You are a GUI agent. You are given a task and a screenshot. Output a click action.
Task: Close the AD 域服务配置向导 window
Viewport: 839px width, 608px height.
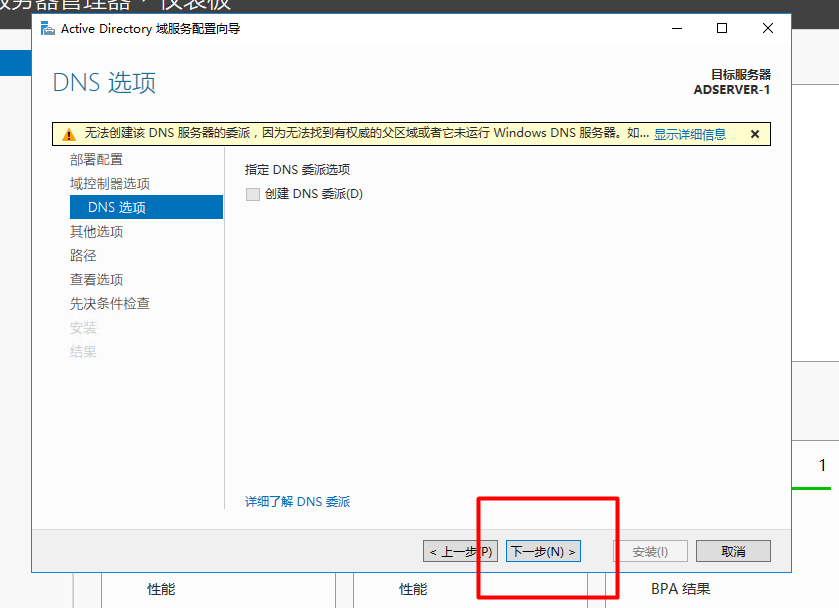(768, 28)
